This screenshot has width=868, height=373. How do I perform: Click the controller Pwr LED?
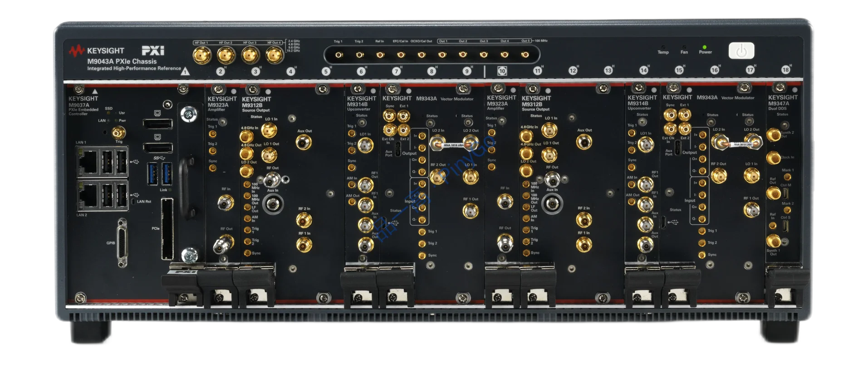click(116, 121)
